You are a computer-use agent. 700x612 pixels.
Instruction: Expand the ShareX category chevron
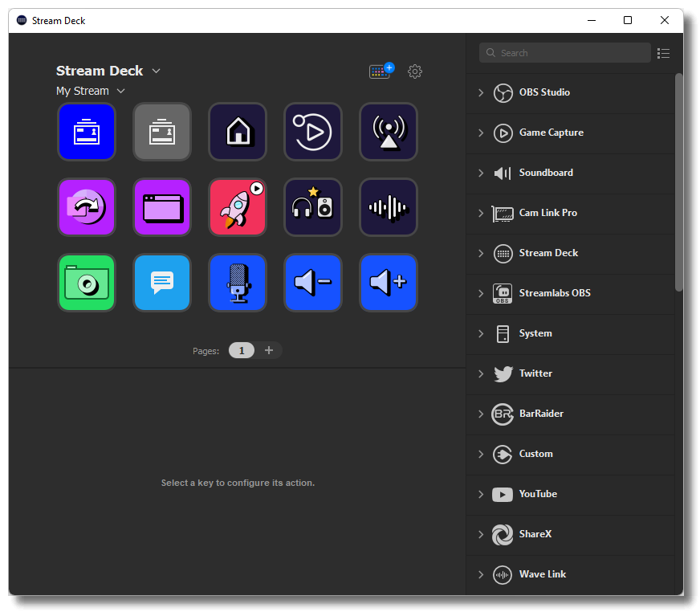[x=481, y=535]
